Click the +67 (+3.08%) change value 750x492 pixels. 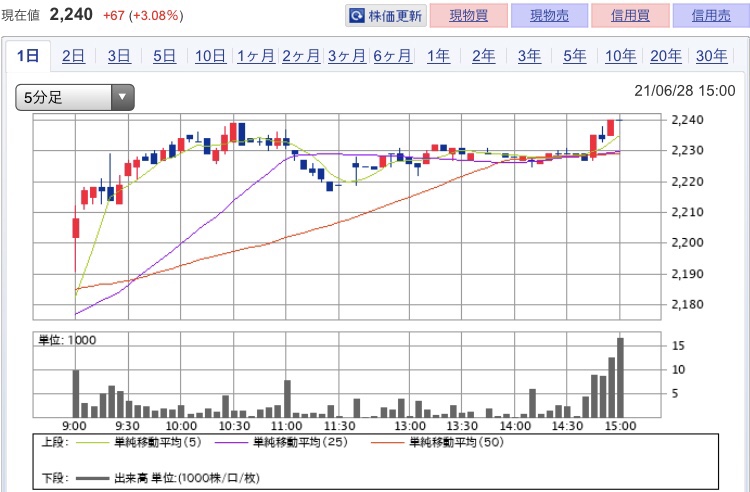(143, 15)
